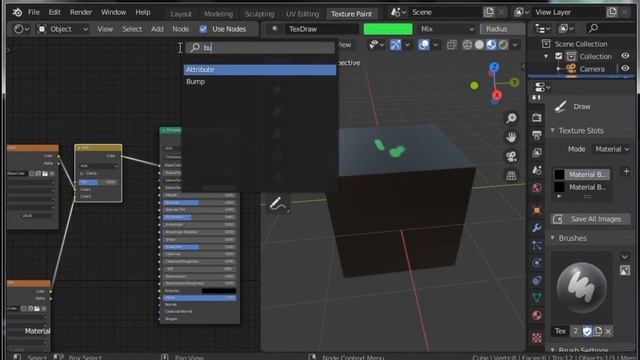Toggle viewport gizmos button
Image resolution: width=640 pixels, height=360 pixels.
point(396,45)
